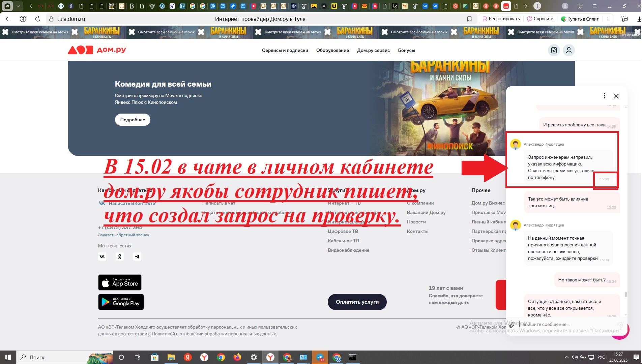The height and width of the screenshot is (364, 642).
Task: Open chat options three-dot menu
Action: click(604, 96)
